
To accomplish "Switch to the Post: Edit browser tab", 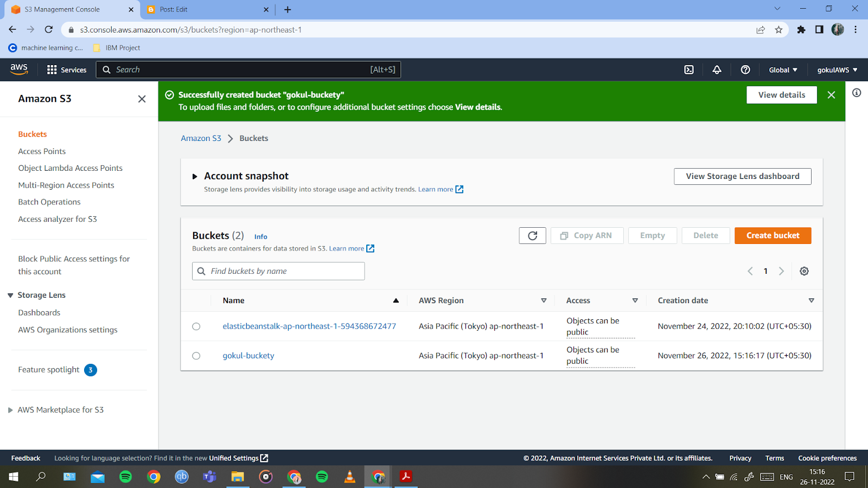I will tap(207, 10).
